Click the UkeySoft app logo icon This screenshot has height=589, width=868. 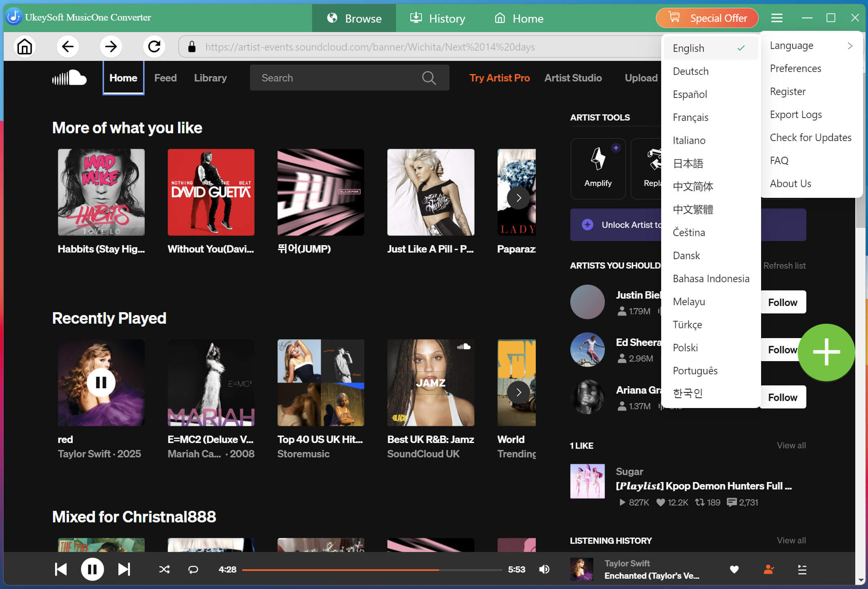pos(14,17)
